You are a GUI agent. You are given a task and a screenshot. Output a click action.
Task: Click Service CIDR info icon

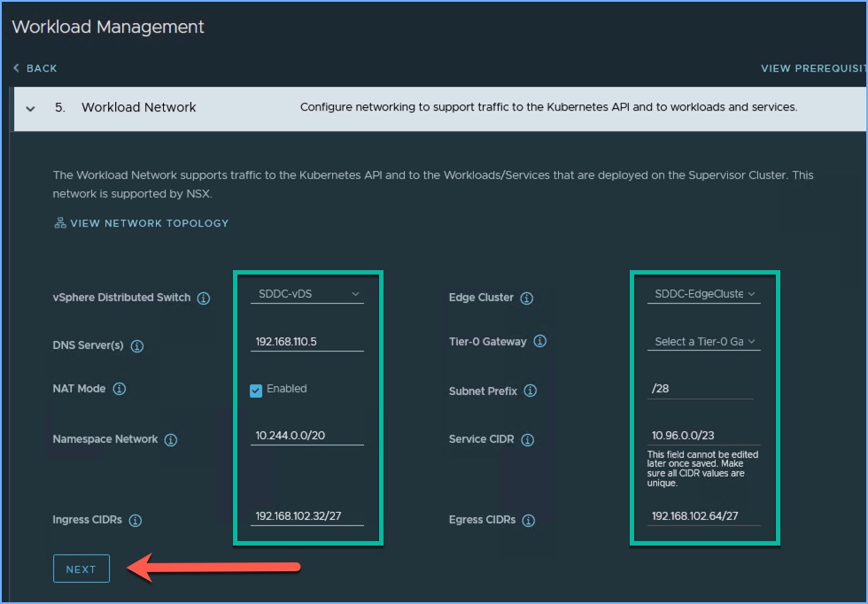tap(528, 440)
